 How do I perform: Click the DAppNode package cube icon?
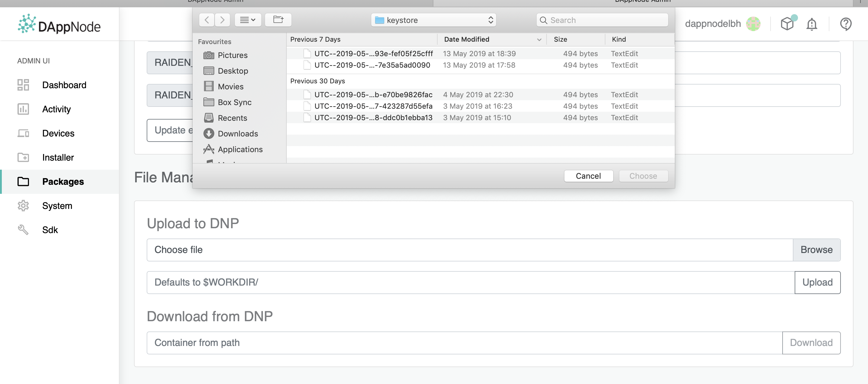(787, 24)
